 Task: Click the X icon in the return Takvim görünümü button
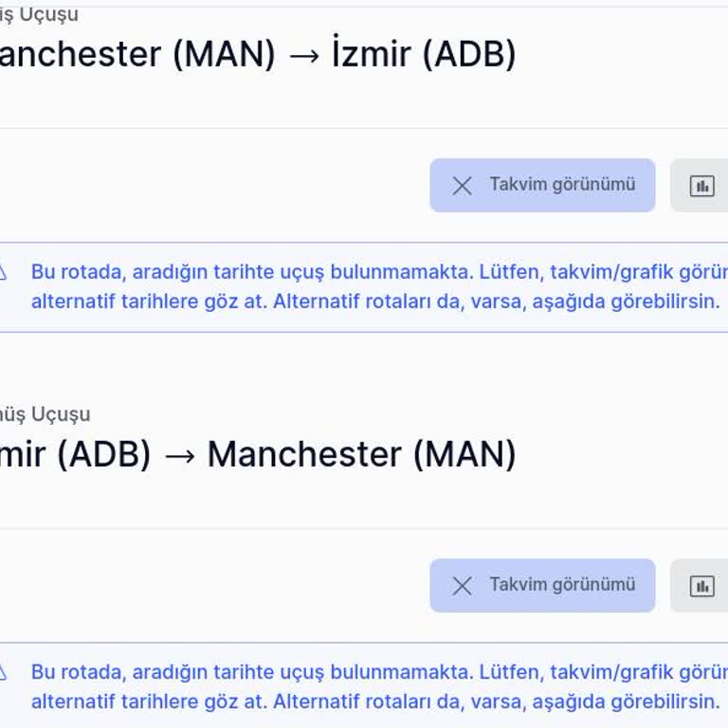pos(462,586)
